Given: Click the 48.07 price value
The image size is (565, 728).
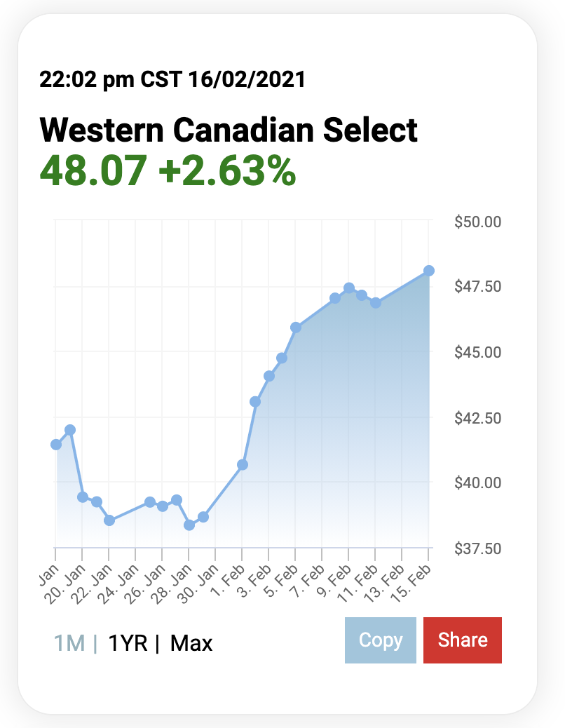Looking at the screenshot, I should tap(94, 171).
